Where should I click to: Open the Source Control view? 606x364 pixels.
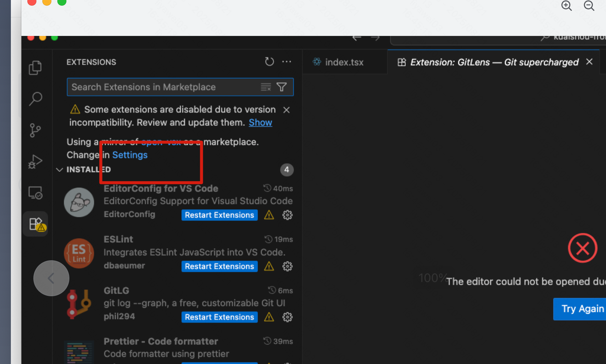click(35, 130)
